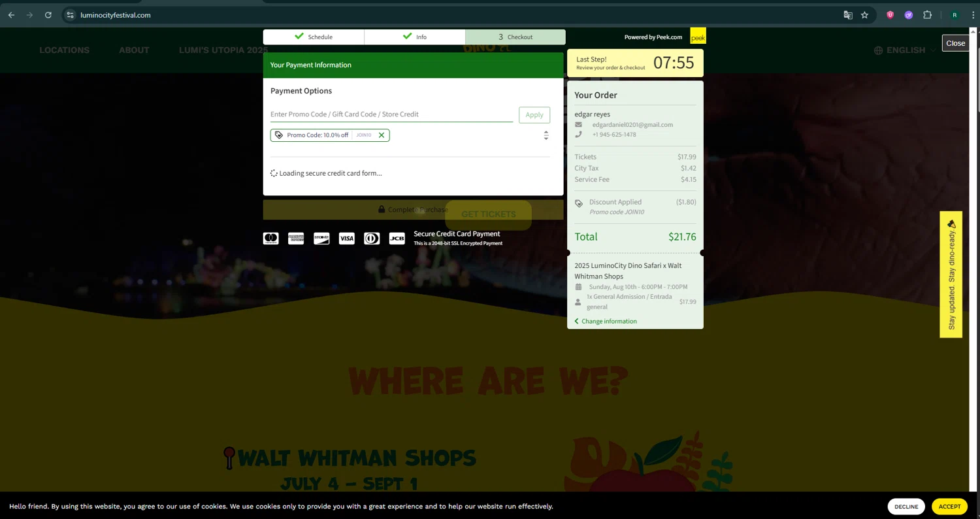Go back using the browser back arrow

(11, 15)
